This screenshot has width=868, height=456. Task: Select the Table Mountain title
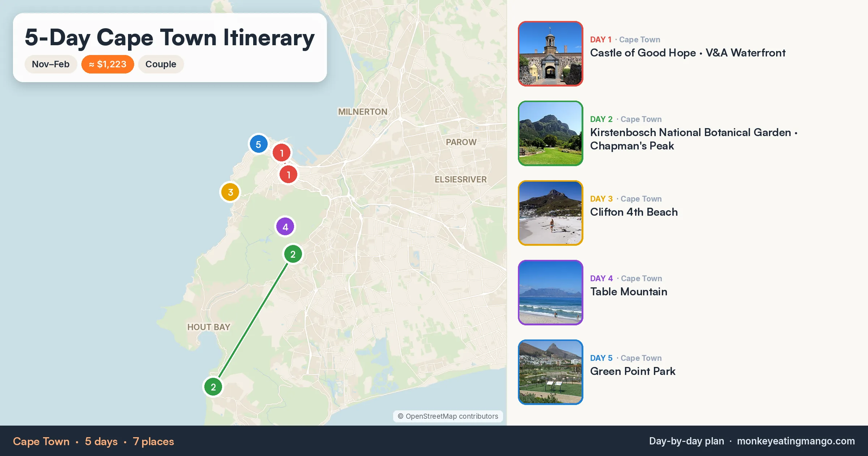pos(629,292)
